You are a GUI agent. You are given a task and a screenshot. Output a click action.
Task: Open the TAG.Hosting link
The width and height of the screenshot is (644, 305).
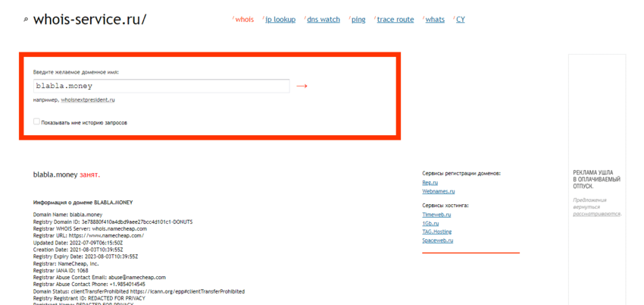[x=436, y=231]
